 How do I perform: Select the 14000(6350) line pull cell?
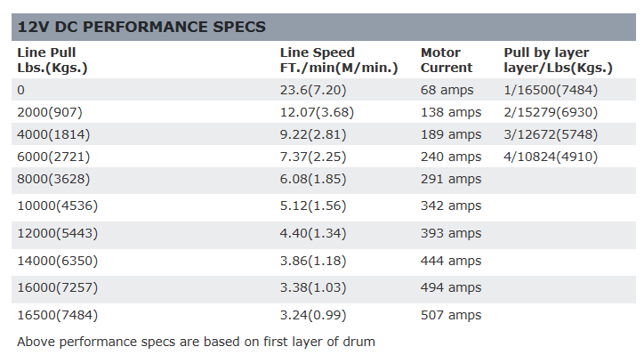pos(58,261)
